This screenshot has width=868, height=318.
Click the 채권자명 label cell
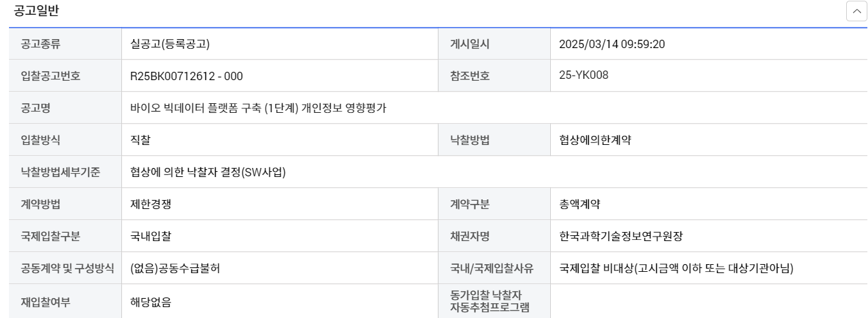494,236
